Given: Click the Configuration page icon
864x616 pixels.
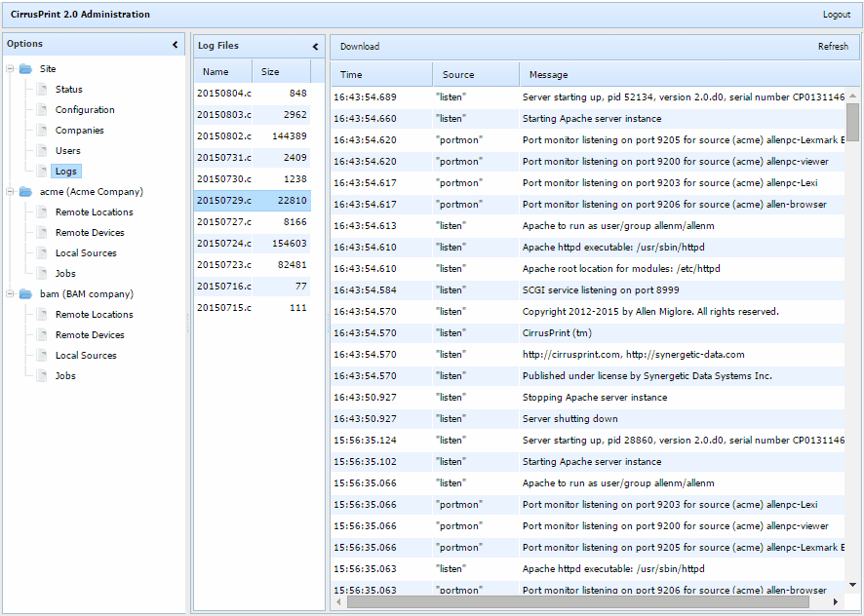Looking at the screenshot, I should coord(41,109).
